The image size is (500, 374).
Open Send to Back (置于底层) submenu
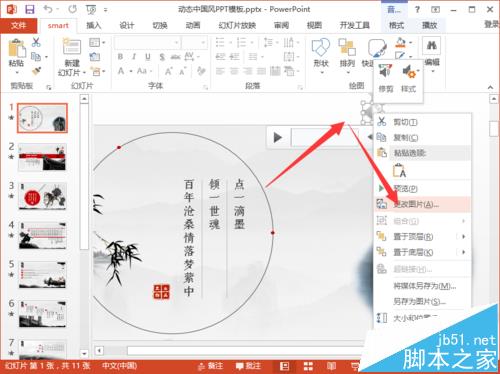tap(422, 252)
